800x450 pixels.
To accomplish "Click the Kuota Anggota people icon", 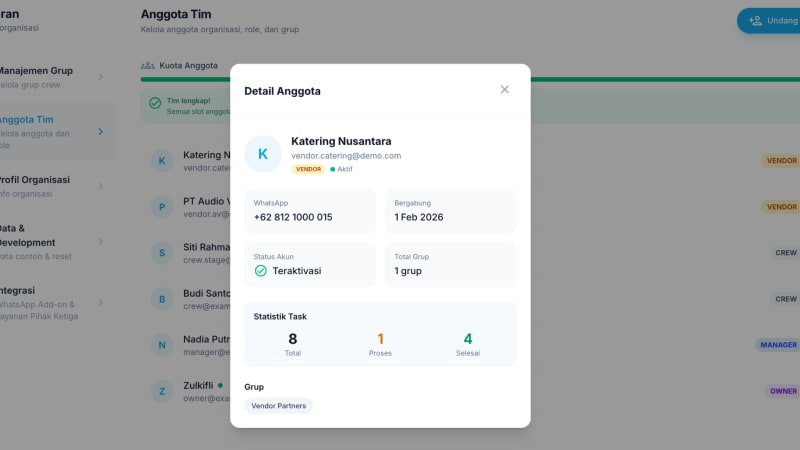I will (x=147, y=65).
